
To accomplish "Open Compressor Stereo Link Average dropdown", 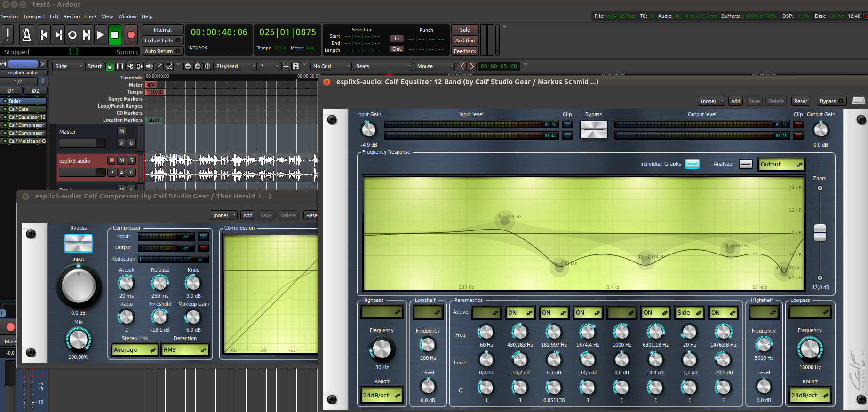I will pyautogui.click(x=135, y=350).
